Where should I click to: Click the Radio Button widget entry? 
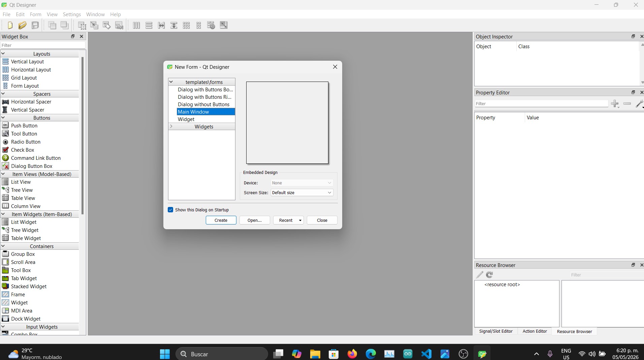(x=26, y=142)
